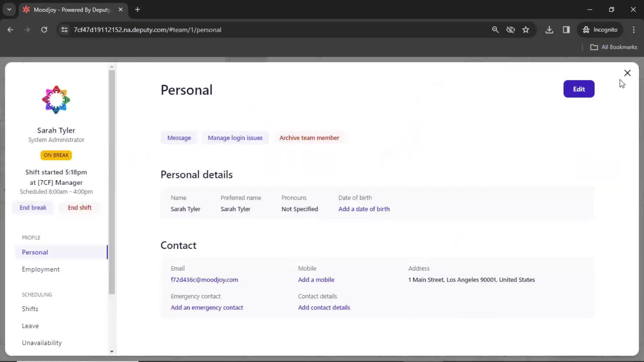Click End break button

tap(33, 207)
